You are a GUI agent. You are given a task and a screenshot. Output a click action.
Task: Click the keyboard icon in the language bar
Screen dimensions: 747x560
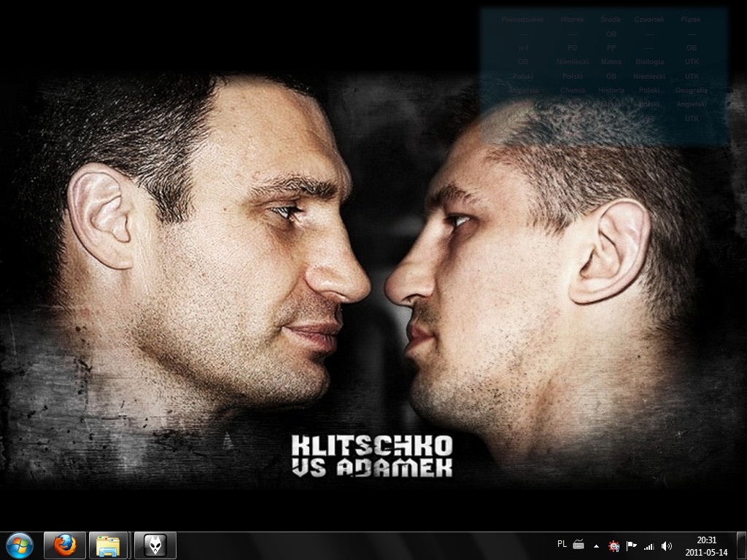coord(578,545)
